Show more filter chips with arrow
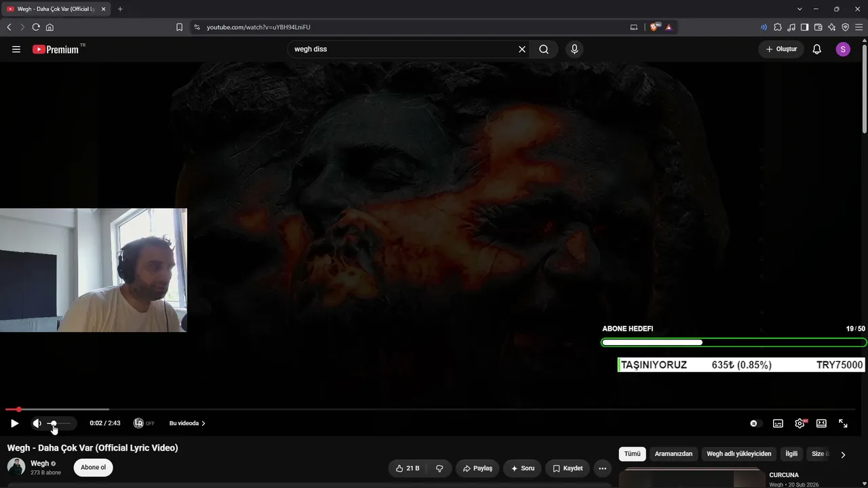868x488 pixels. (x=843, y=455)
